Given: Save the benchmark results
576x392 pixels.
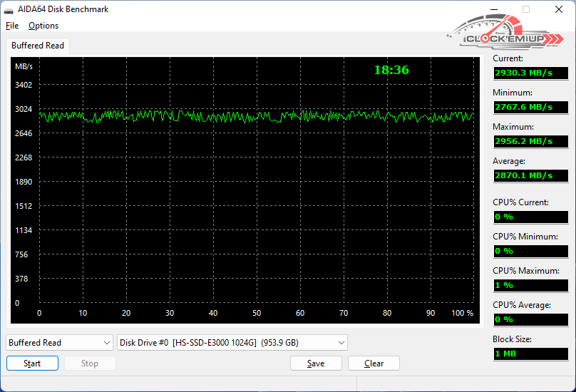Looking at the screenshot, I should [316, 363].
